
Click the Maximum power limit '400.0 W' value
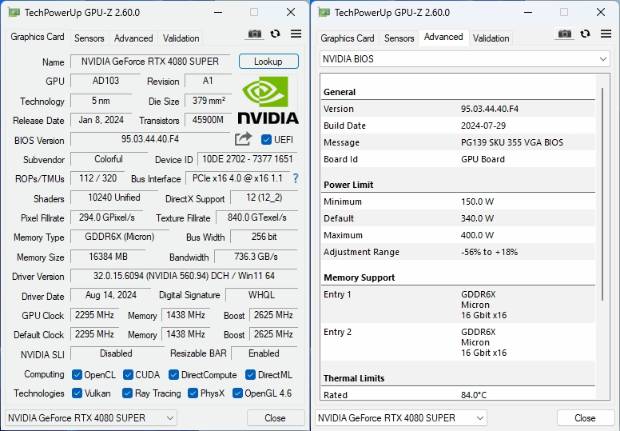[477, 235]
